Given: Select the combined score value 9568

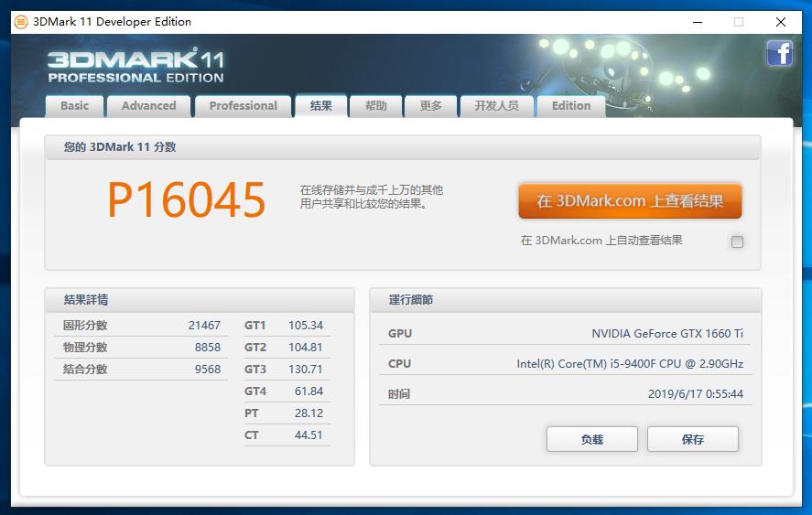Looking at the screenshot, I should coord(208,370).
